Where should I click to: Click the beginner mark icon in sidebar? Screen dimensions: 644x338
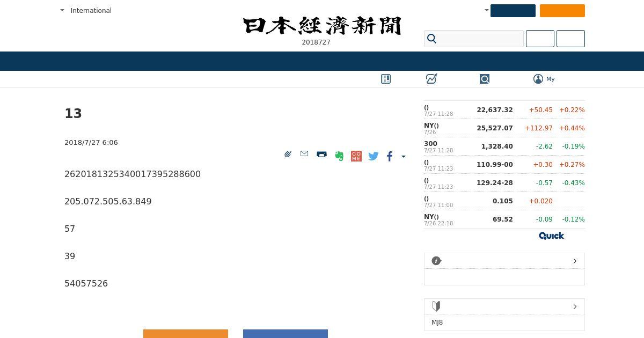436,306
